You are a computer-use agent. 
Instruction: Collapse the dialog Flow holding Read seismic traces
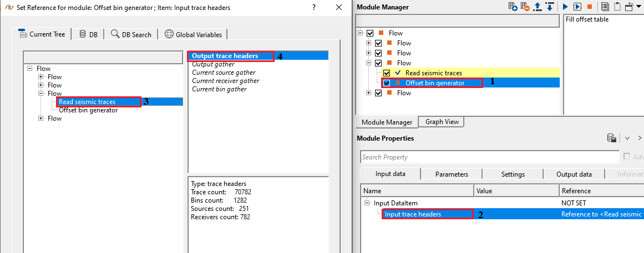click(x=40, y=94)
